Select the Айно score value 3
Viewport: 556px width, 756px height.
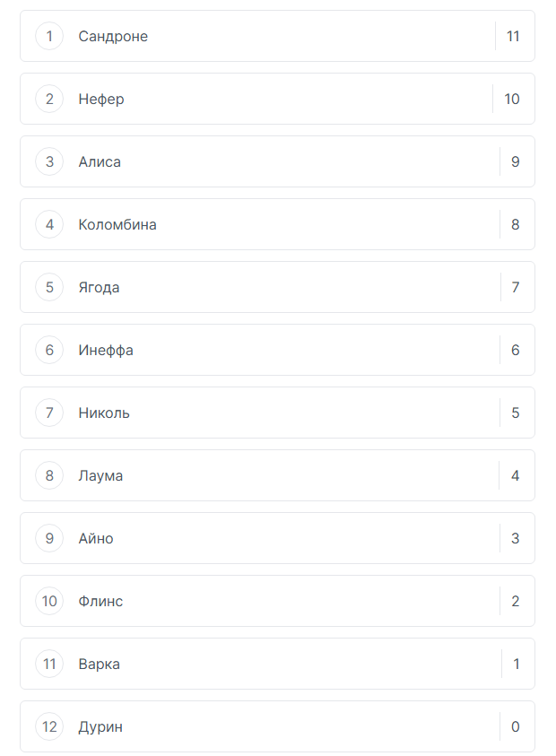click(x=516, y=539)
